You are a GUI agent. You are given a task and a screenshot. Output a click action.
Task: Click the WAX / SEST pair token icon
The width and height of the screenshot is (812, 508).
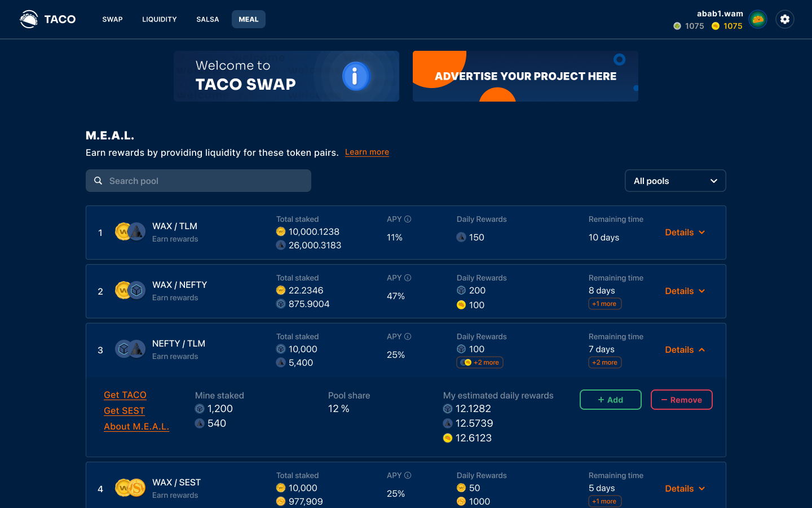click(130, 488)
